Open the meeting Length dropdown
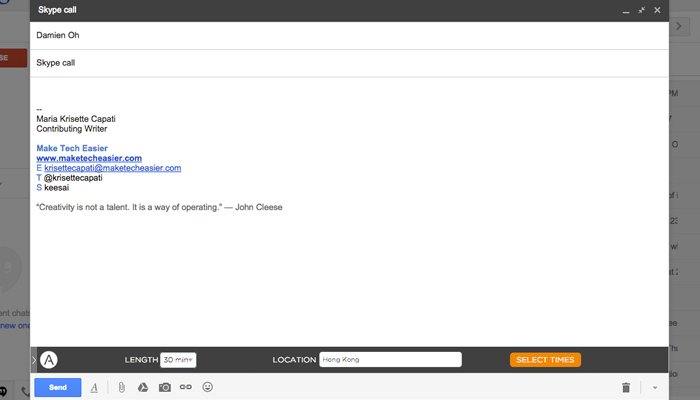 (x=178, y=360)
